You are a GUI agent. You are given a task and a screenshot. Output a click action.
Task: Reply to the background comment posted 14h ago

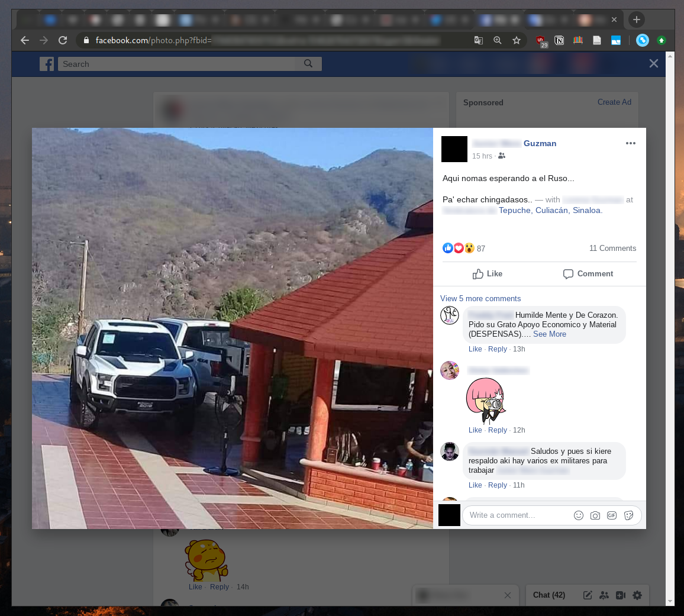tap(220, 587)
